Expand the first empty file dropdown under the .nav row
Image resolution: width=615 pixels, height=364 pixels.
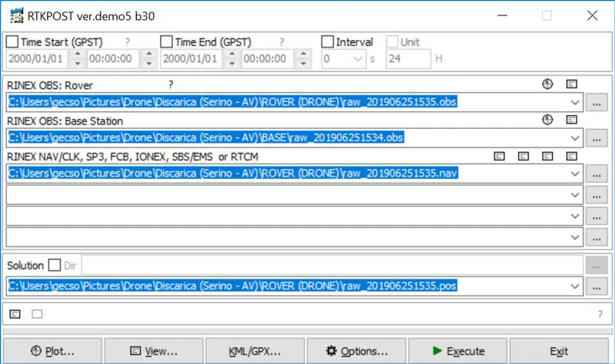(x=574, y=195)
